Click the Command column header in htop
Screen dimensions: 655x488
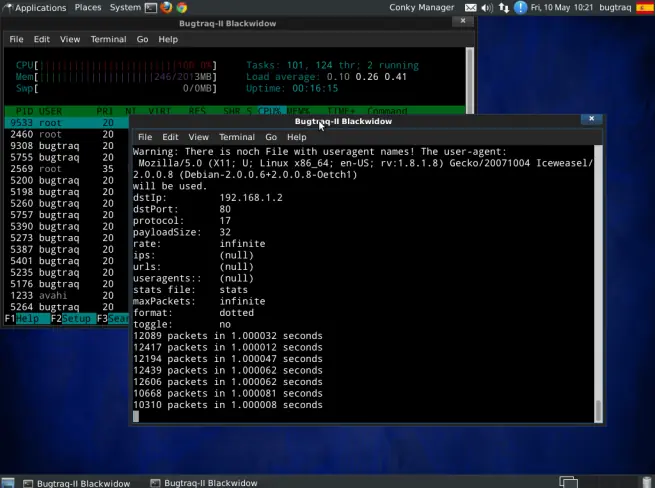387,111
